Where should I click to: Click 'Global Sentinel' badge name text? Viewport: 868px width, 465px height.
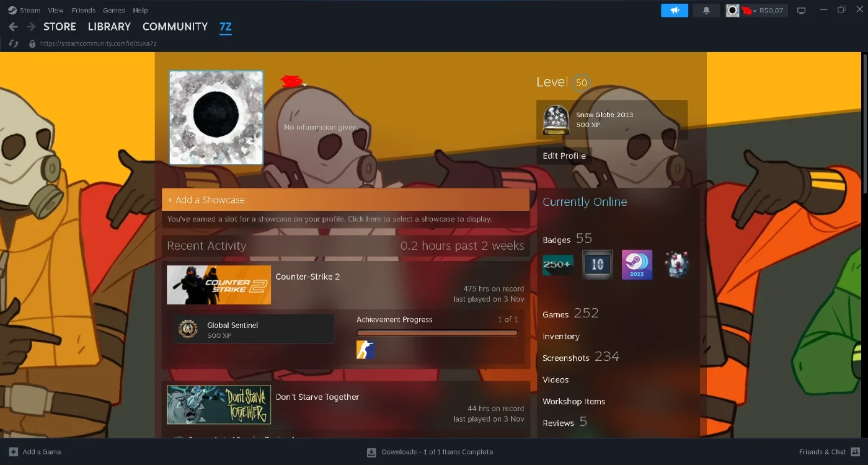coord(232,325)
